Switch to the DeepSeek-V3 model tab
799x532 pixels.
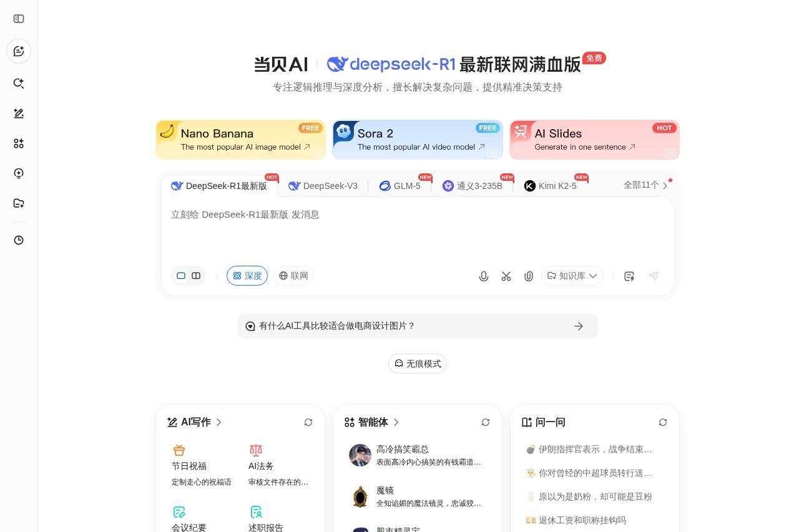[x=323, y=186]
